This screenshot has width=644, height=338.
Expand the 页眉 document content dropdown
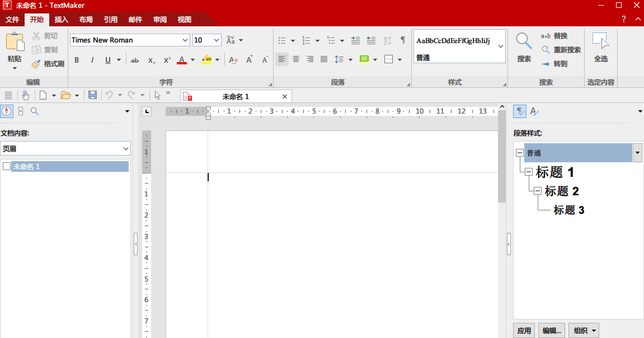[x=125, y=149]
